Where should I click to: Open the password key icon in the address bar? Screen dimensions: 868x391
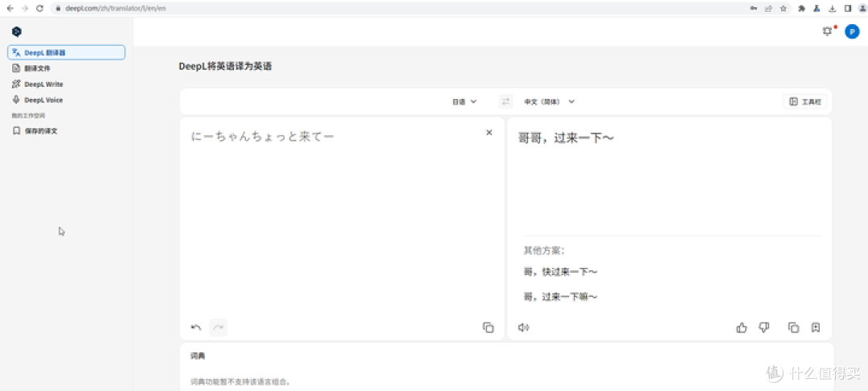click(x=754, y=8)
